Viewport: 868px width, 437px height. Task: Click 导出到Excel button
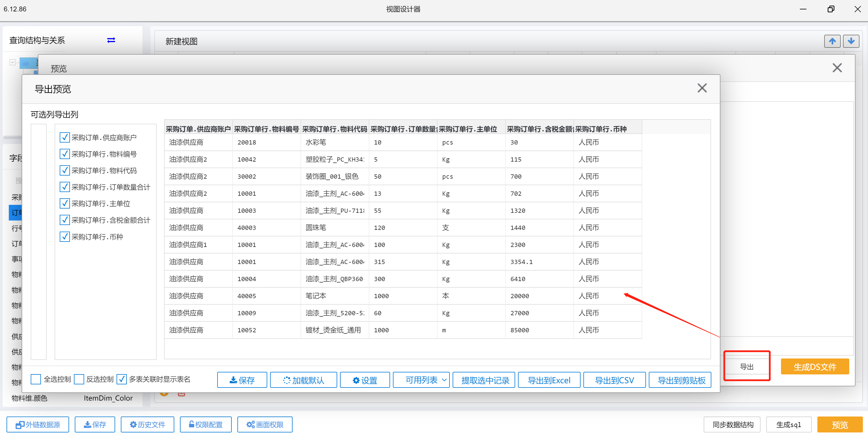[549, 380]
